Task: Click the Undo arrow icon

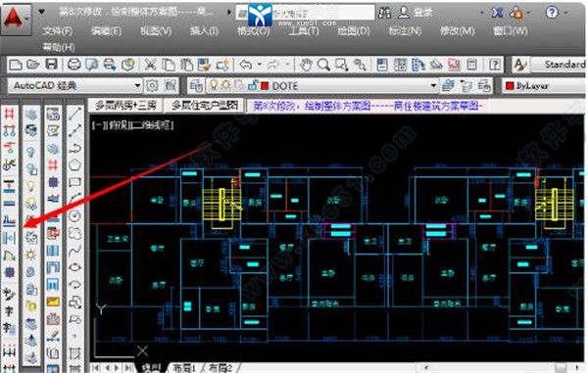Action: pyautogui.click(x=246, y=65)
